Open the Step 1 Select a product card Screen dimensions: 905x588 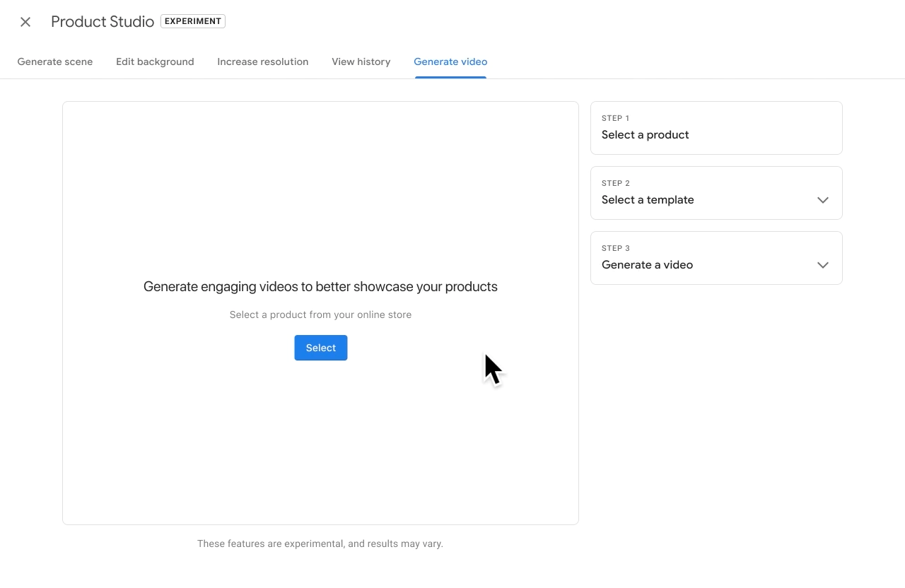[x=716, y=128]
